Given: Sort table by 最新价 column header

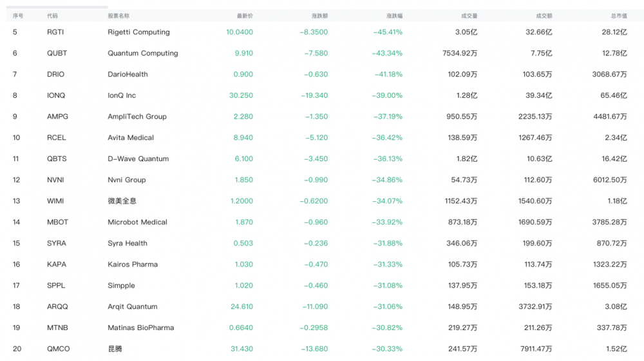Looking at the screenshot, I should pos(245,15).
